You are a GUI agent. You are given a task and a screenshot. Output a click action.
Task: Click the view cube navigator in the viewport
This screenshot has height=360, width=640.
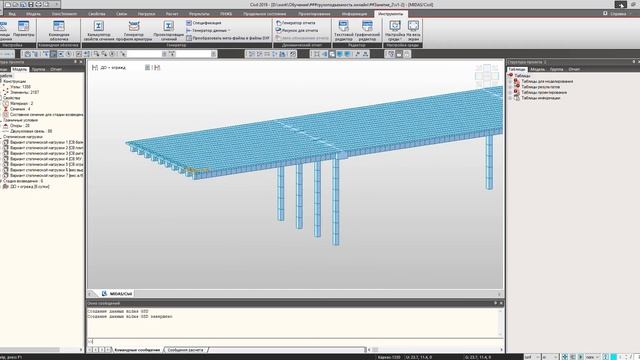pos(487,76)
